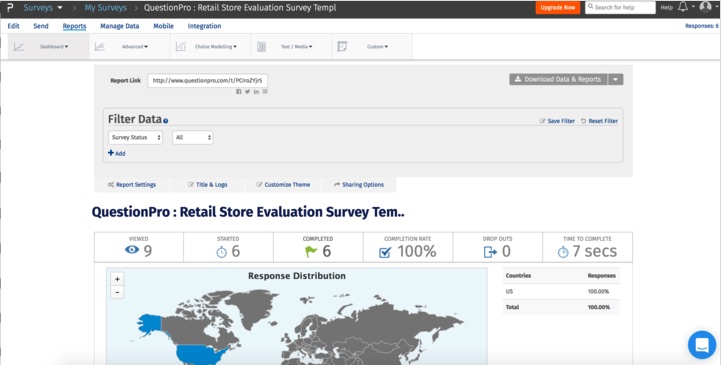Viewport: 721px width, 365px height.
Task: Click Download Data & Reports button
Action: pyautogui.click(x=558, y=80)
